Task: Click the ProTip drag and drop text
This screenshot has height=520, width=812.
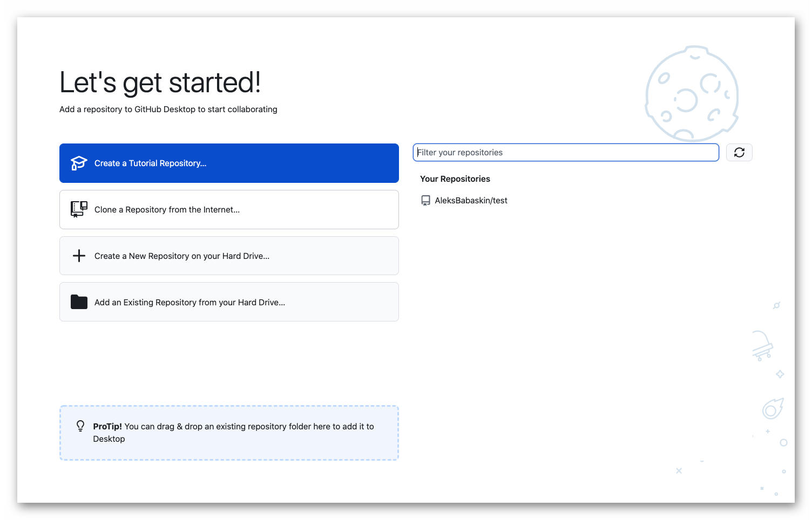Action: coord(233,433)
